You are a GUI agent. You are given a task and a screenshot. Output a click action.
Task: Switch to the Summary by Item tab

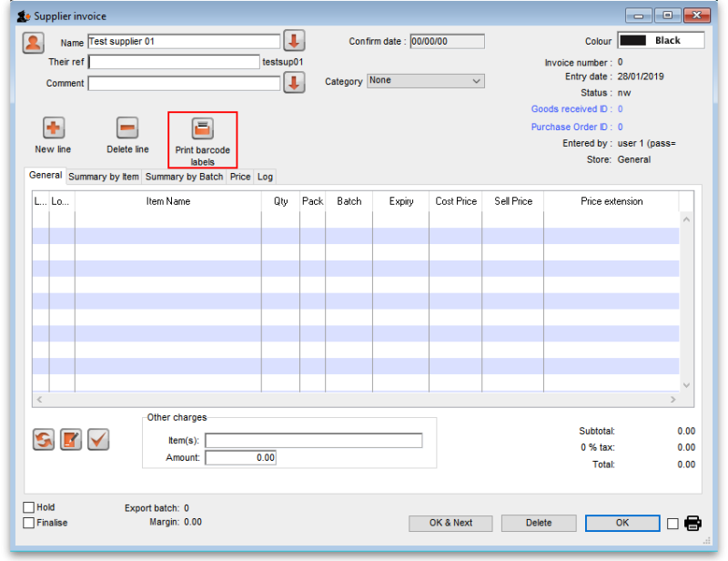click(x=103, y=176)
